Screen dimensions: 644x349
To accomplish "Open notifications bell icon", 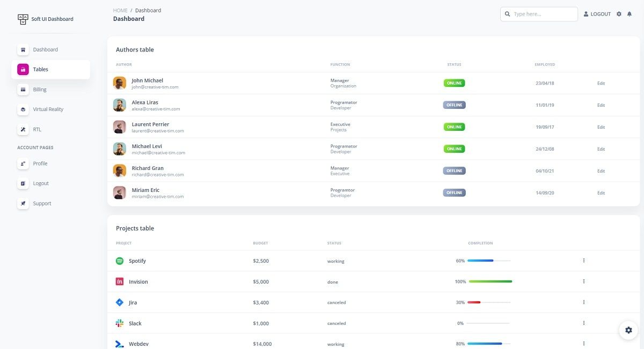I will 630,14.
